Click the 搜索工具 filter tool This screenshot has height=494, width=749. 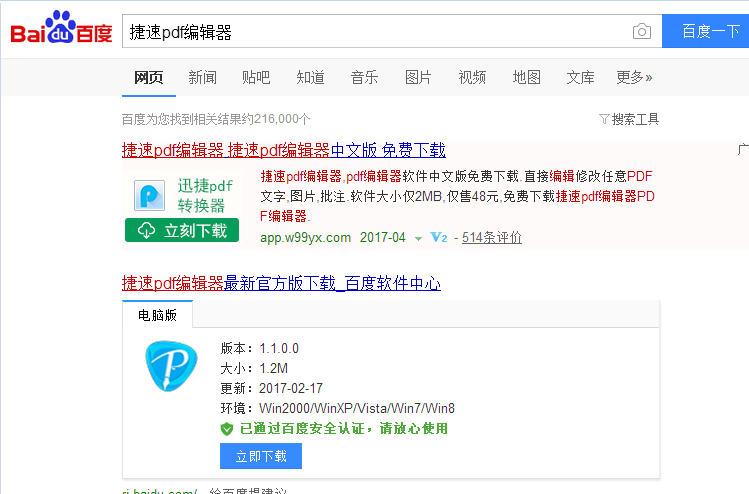pyautogui.click(x=629, y=119)
